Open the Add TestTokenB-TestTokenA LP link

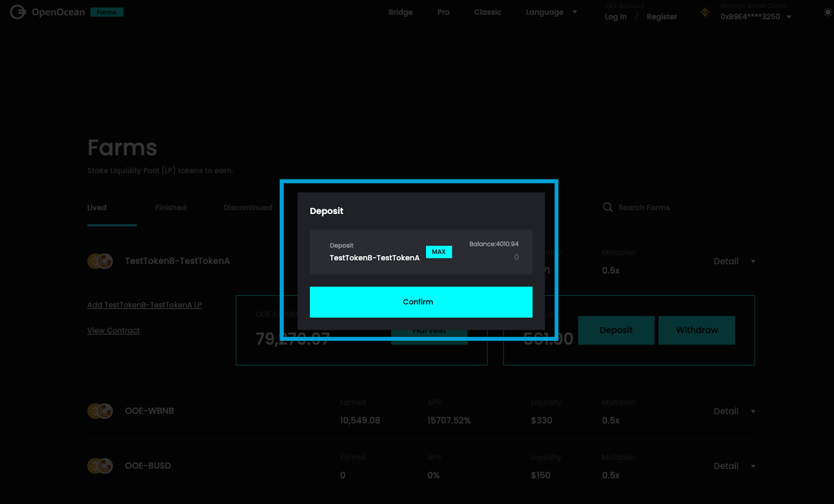pos(144,305)
